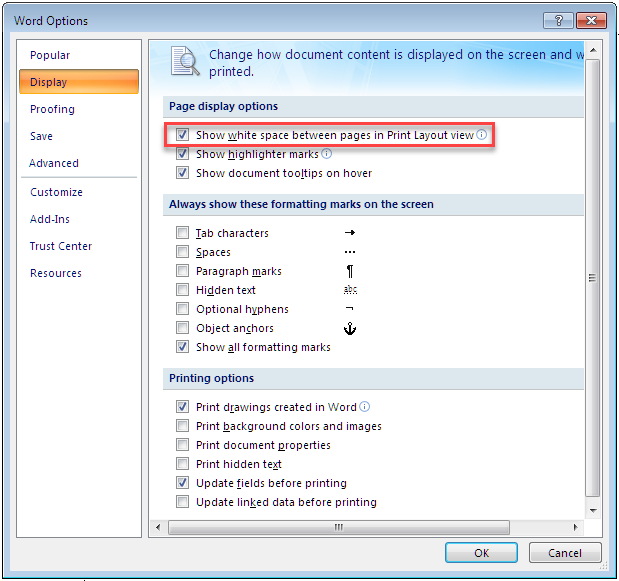Screen dimensions: 619x581
Task: Click vertical scrollbar up arrow
Action: (593, 49)
